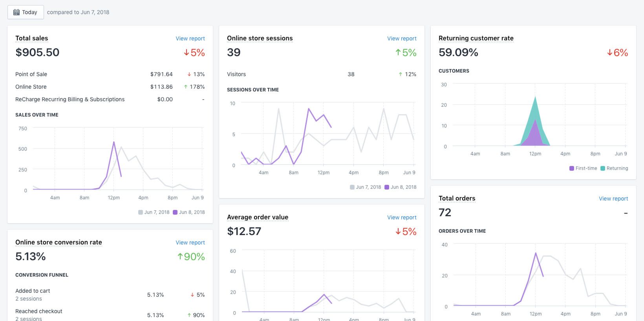Click the SALES OVER TIME heading
Image resolution: width=644 pixels, height=321 pixels.
click(37, 115)
